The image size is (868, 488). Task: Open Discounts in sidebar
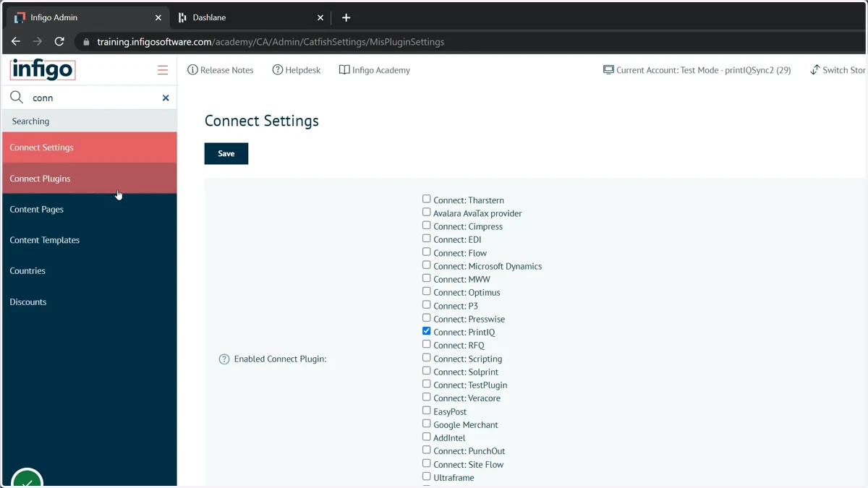click(90, 301)
